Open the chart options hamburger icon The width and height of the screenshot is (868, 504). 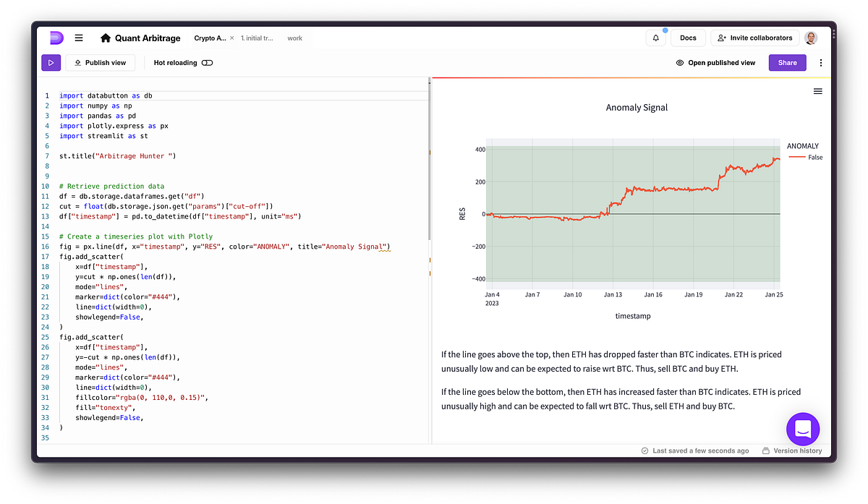click(817, 91)
